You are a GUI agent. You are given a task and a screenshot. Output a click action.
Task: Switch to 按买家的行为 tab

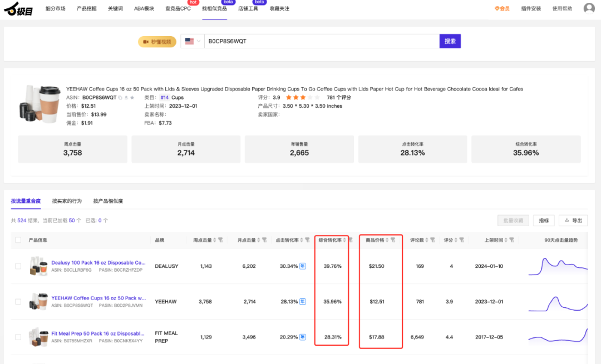click(x=67, y=201)
